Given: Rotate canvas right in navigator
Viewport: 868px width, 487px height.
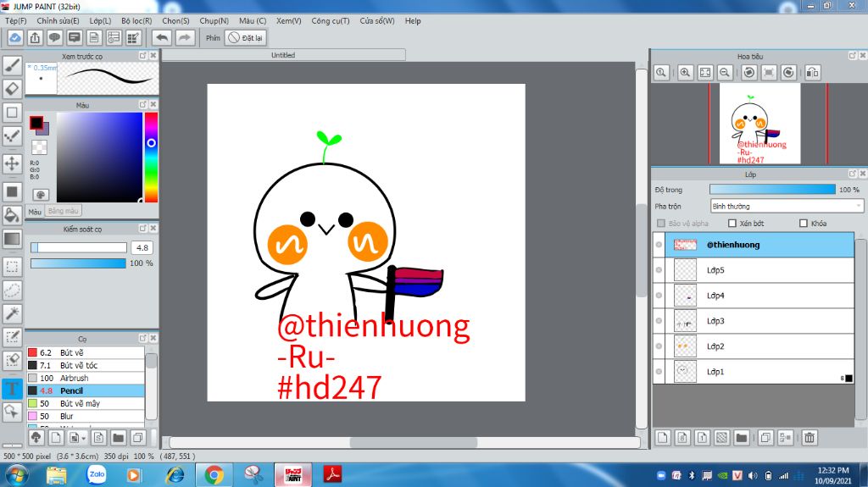Looking at the screenshot, I should click(x=789, y=73).
